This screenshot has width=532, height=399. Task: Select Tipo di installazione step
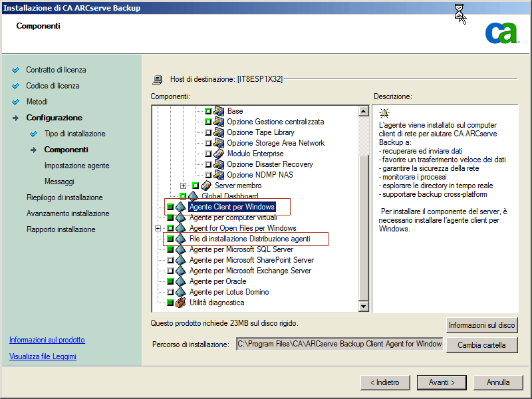coord(74,134)
